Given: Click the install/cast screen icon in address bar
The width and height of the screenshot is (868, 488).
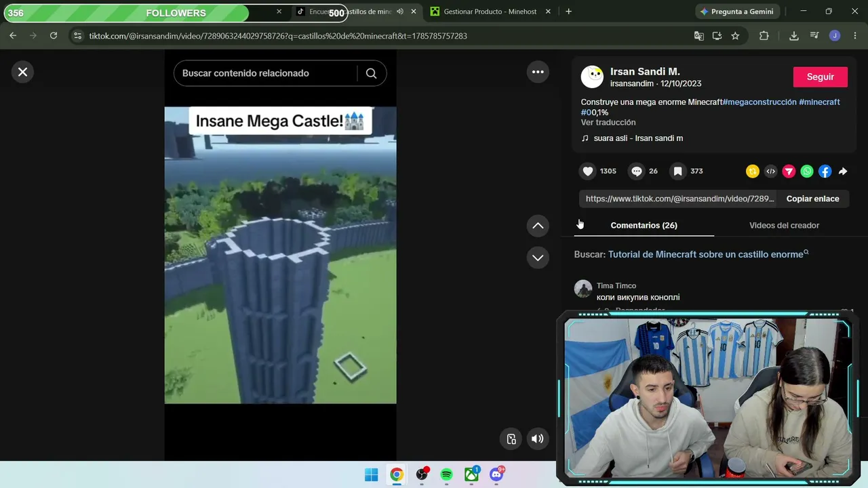Looking at the screenshot, I should tap(717, 36).
